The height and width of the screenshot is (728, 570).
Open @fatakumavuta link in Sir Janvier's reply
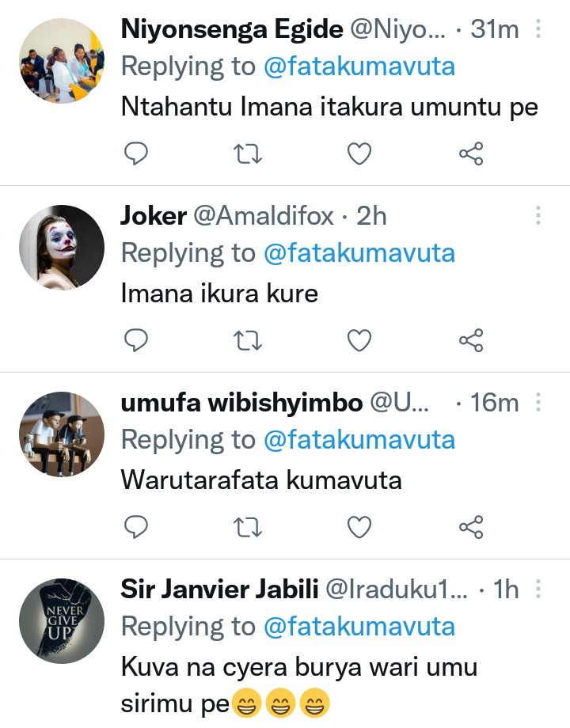tap(359, 627)
